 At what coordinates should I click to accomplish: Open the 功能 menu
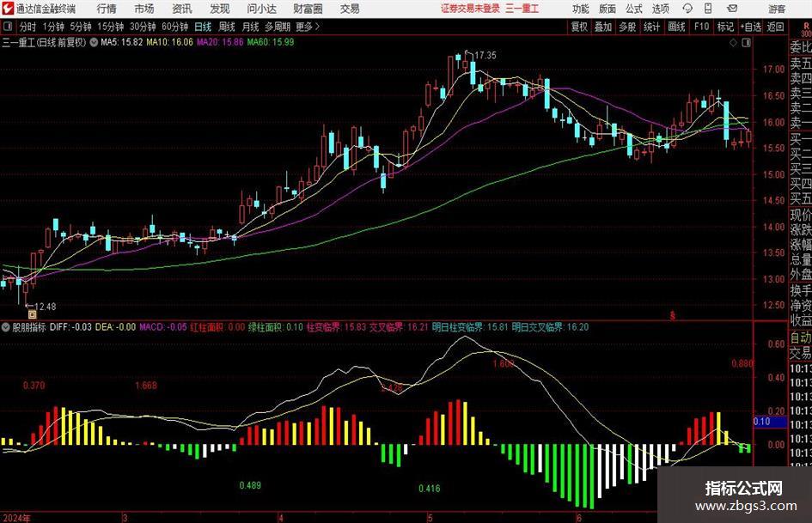(581, 9)
